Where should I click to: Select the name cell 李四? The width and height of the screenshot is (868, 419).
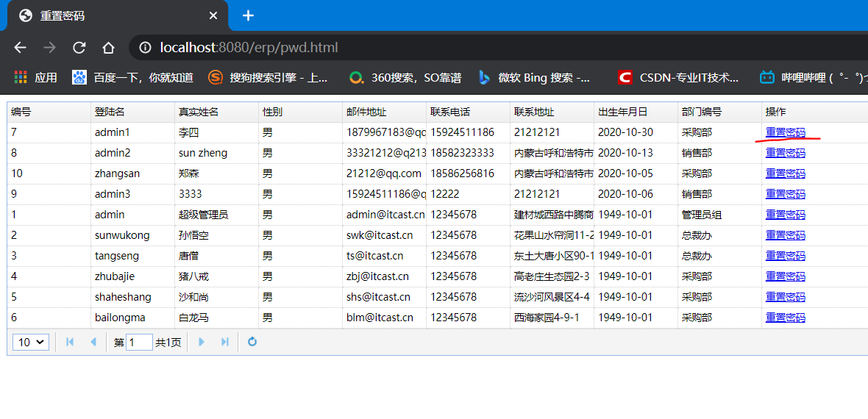[216, 132]
